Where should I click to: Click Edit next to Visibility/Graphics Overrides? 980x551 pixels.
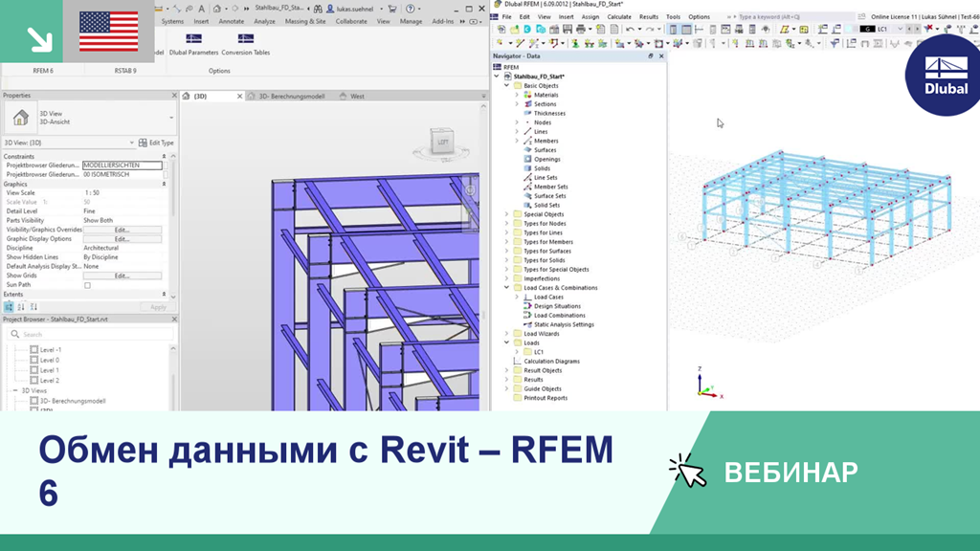124,231
